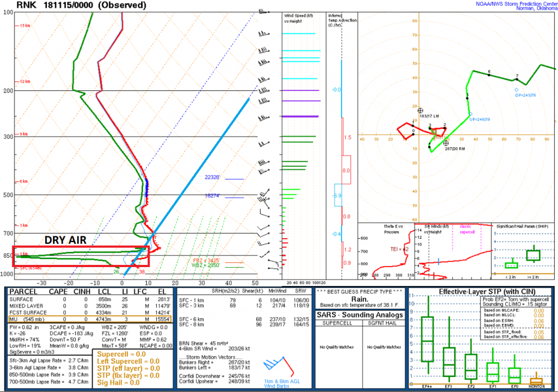Click the 287/20 RM hodograph marker label

455,149
